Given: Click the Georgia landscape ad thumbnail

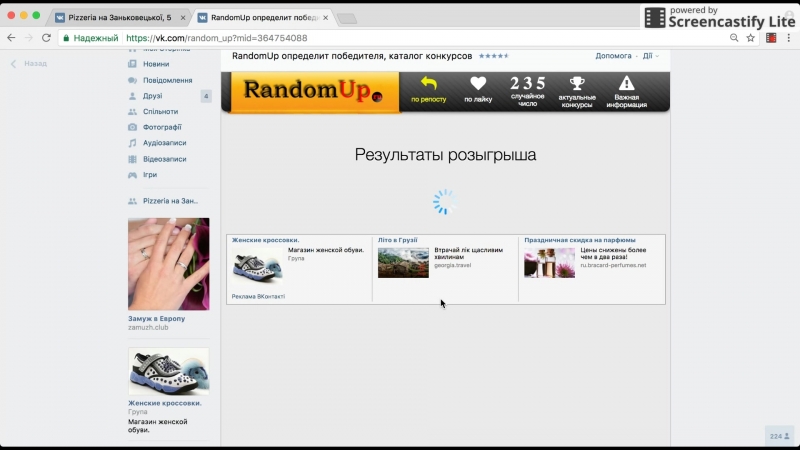Looking at the screenshot, I should point(403,263).
